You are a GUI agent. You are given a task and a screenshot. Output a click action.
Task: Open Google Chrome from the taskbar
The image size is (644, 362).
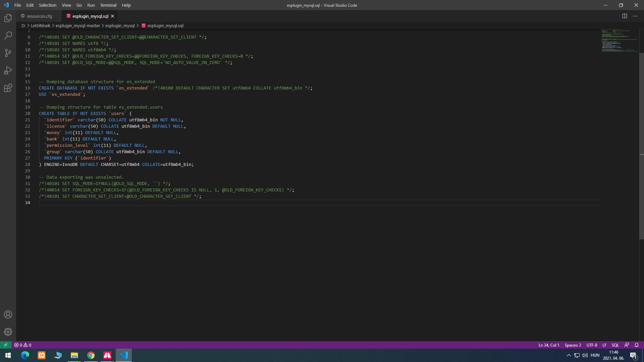pyautogui.click(x=91, y=355)
